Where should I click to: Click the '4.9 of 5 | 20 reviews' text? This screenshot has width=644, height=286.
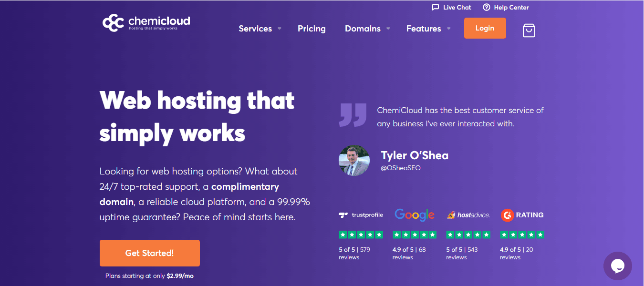point(517,253)
